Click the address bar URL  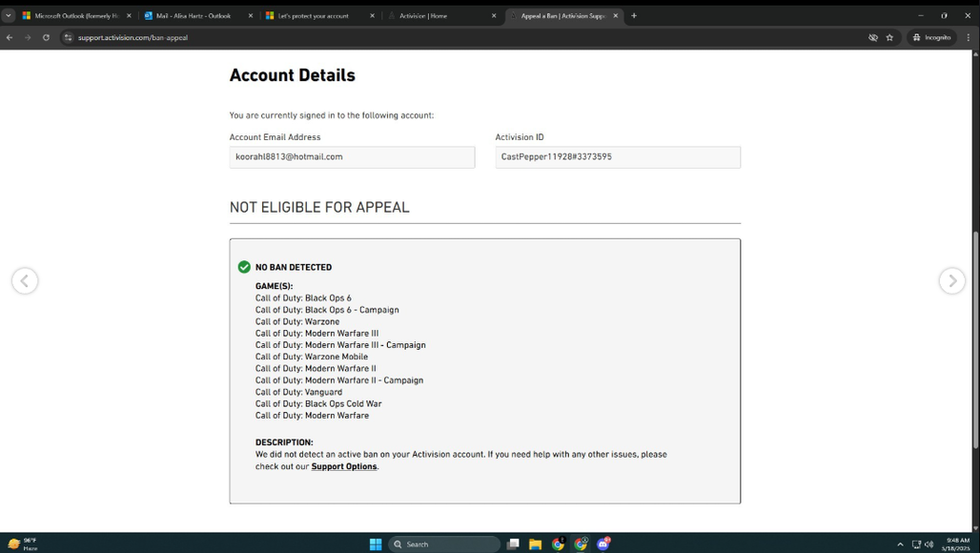coord(133,37)
